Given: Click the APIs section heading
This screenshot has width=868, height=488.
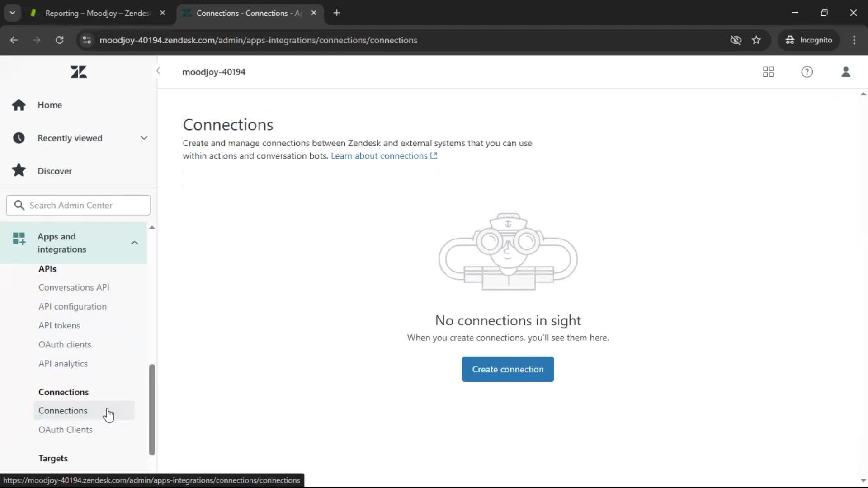Looking at the screenshot, I should (47, 269).
